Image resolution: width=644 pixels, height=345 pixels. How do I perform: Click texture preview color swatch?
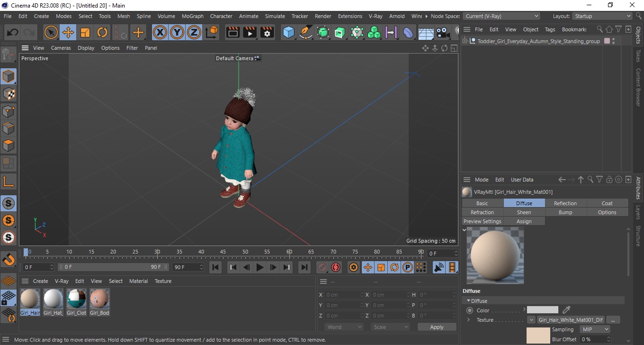(538, 336)
